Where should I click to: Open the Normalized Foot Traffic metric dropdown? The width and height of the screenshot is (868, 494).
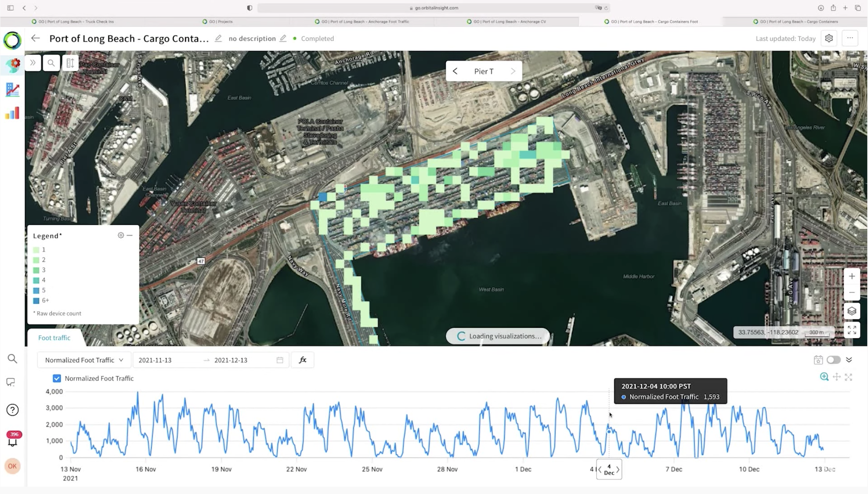(84, 360)
